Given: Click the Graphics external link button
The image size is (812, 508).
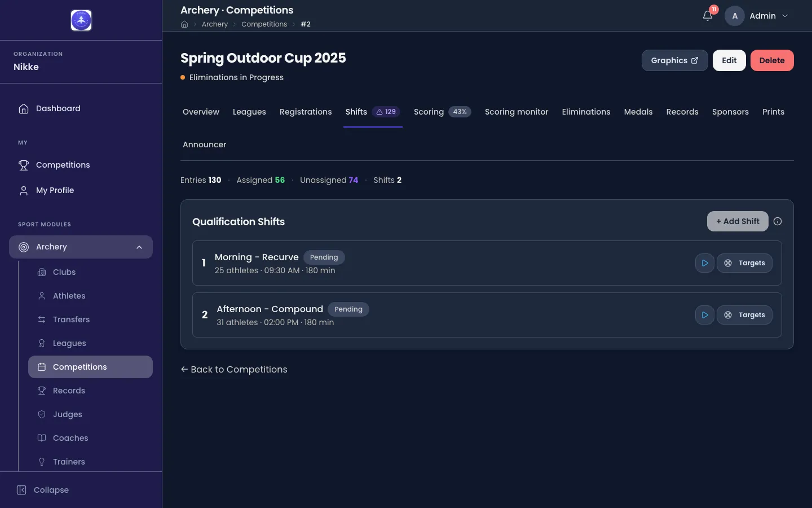Looking at the screenshot, I should [x=674, y=60].
